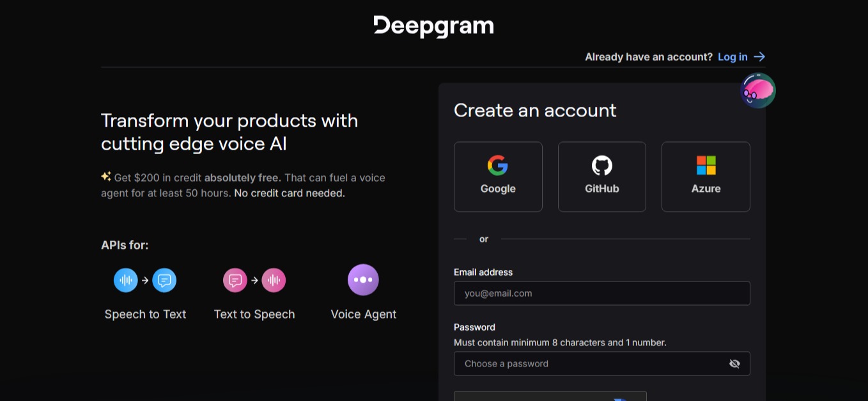Toggle password visibility eye icon
This screenshot has width=868, height=401.
pyautogui.click(x=734, y=363)
